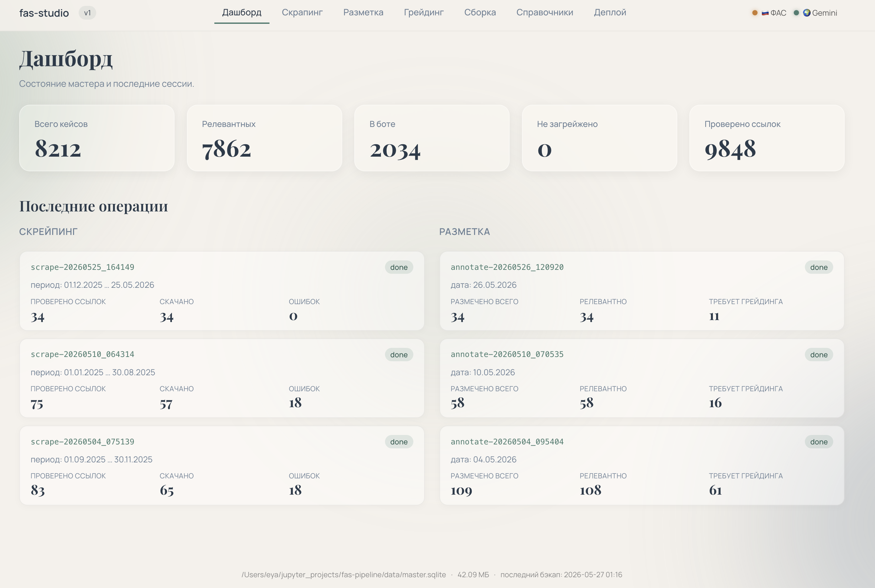The image size is (875, 588).
Task: Click the Состояние мастера subtitle
Action: pos(106,84)
